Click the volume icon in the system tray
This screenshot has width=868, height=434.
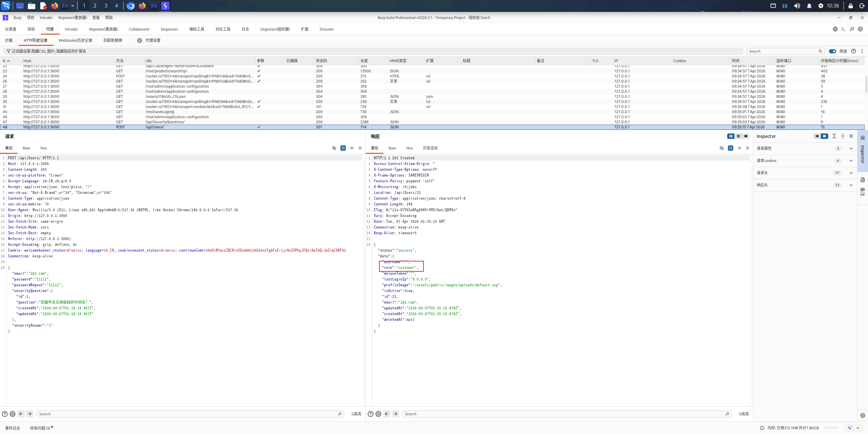point(797,6)
